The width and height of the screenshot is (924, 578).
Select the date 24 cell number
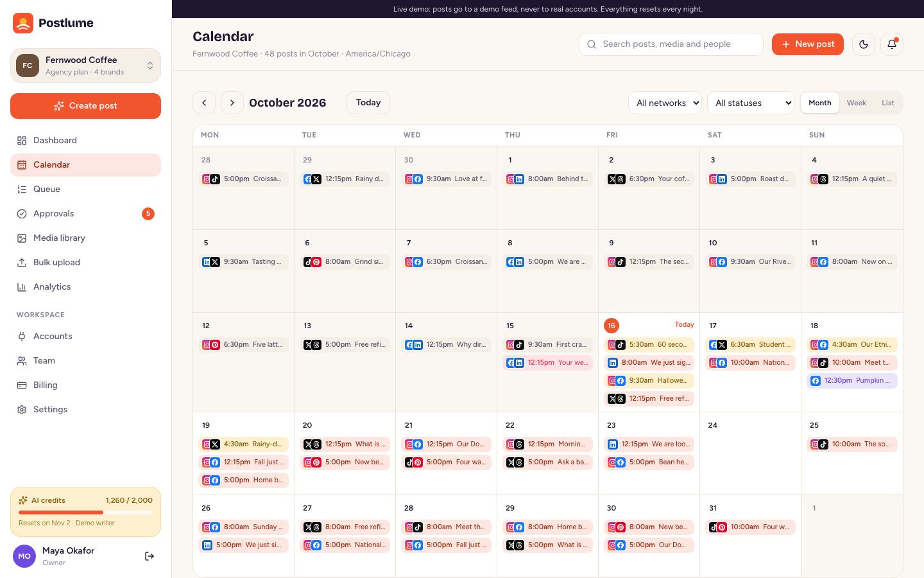[x=713, y=425]
